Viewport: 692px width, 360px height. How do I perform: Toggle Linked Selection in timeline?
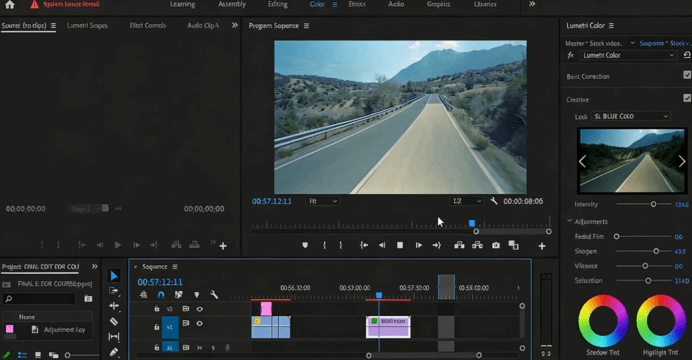(178, 295)
